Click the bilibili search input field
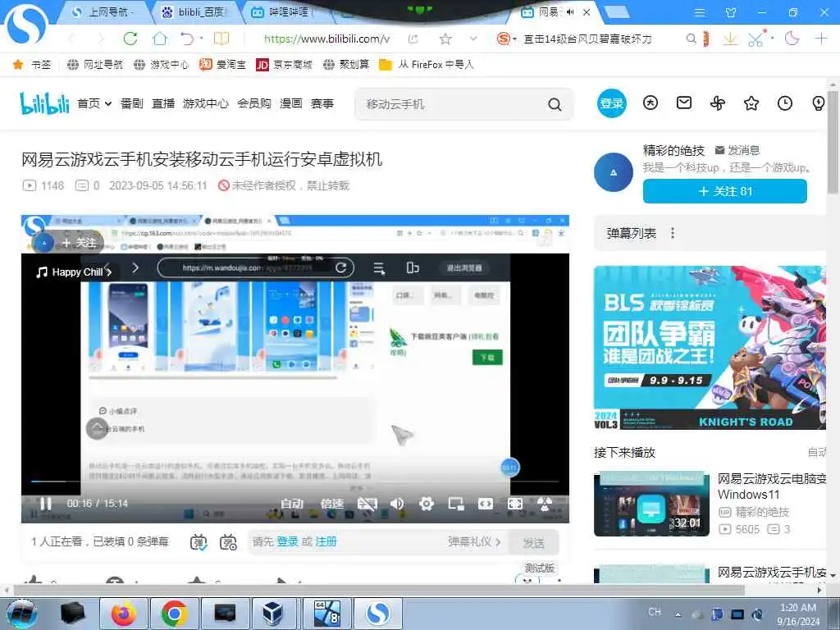This screenshot has width=840, height=630. coord(450,104)
